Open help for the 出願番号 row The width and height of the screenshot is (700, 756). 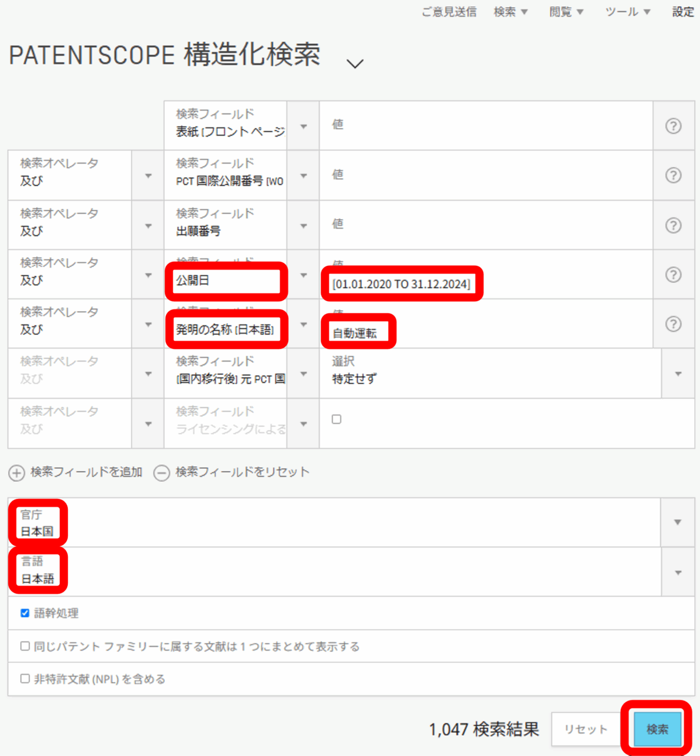pyautogui.click(x=673, y=225)
